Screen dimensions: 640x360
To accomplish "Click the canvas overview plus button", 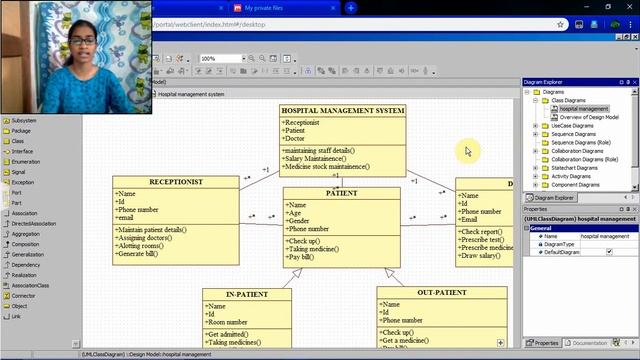I will click(x=500, y=343).
